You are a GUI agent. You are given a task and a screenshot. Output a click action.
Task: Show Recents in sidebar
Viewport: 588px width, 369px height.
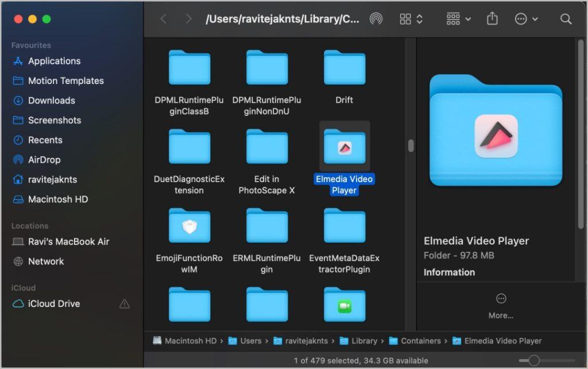click(38, 140)
